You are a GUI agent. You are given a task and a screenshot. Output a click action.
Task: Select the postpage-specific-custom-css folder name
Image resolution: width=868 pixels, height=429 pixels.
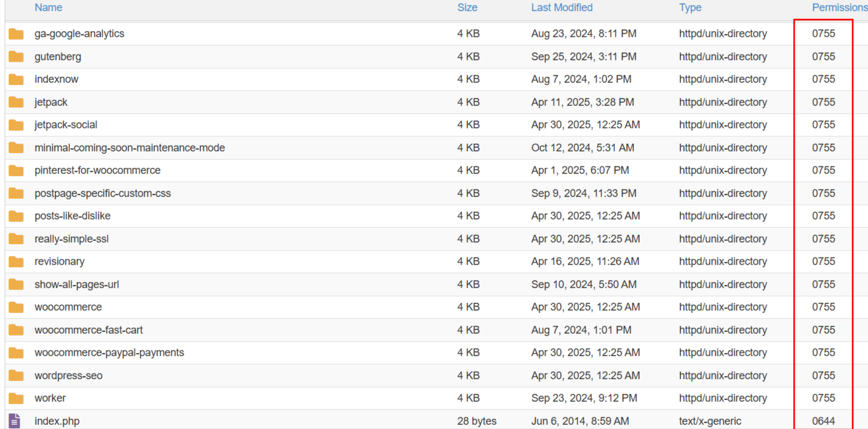(102, 193)
